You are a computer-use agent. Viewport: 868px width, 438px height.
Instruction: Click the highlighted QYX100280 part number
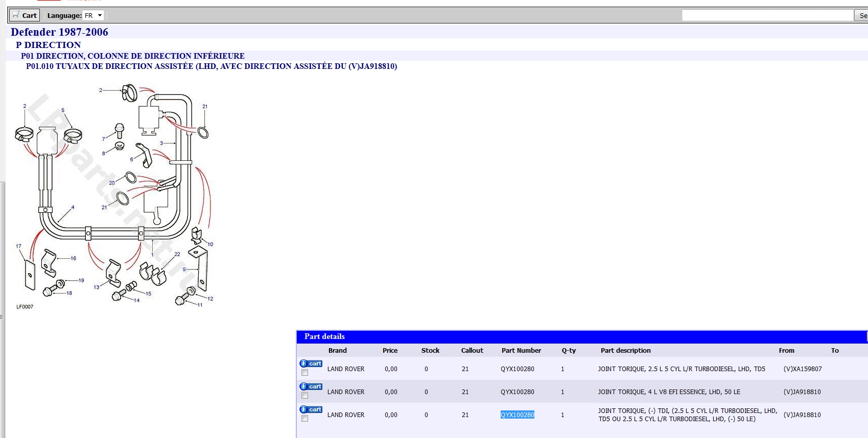(517, 415)
